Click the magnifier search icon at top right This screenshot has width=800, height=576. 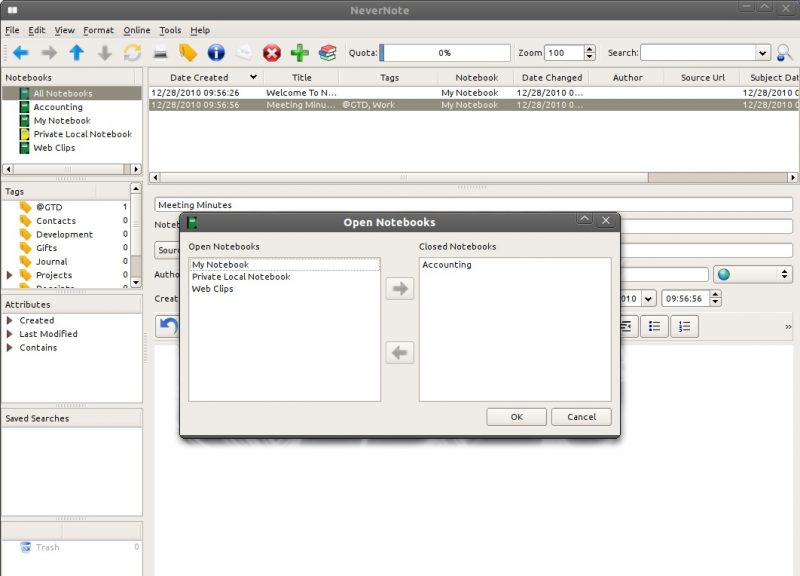tap(784, 53)
